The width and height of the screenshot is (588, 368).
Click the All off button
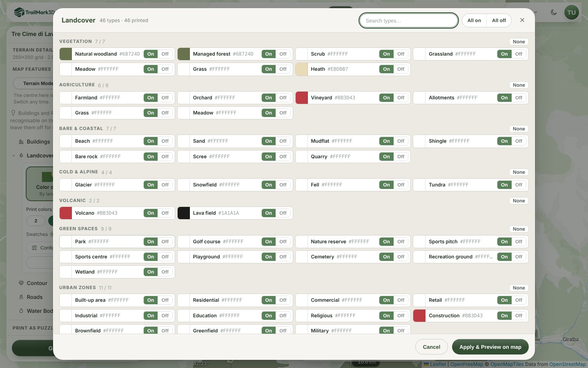[499, 20]
